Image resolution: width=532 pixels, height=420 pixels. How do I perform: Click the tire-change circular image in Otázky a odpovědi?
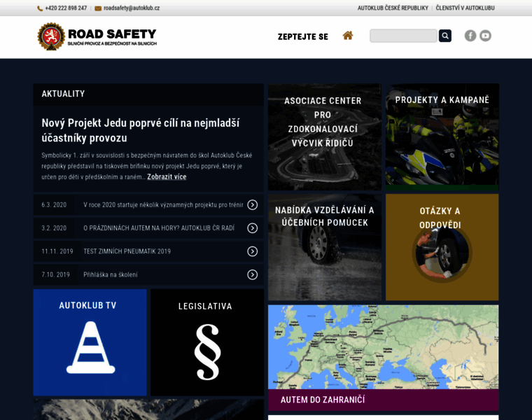[x=442, y=253]
